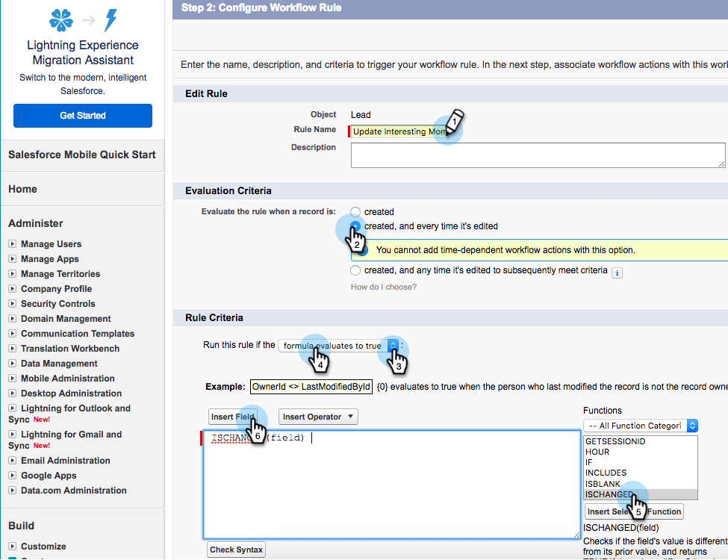Expand Security Controls arrow
The height and width of the screenshot is (560, 728).
(x=13, y=303)
